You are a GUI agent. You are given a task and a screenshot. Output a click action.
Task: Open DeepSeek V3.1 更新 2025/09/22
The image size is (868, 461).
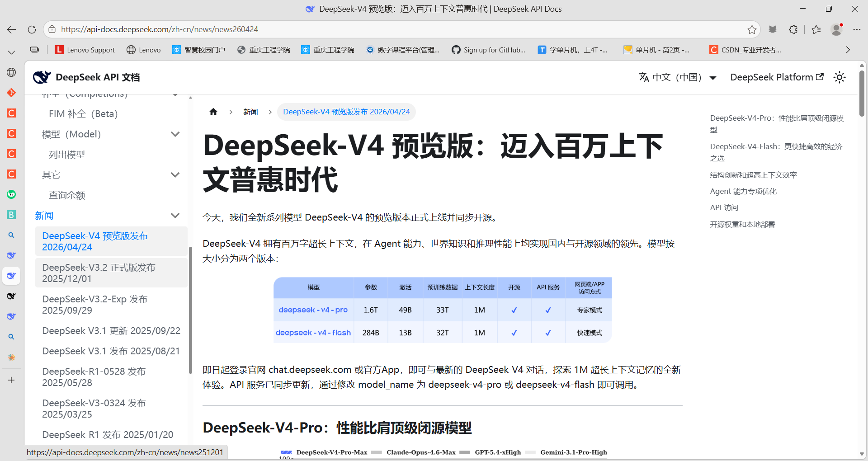click(x=111, y=331)
